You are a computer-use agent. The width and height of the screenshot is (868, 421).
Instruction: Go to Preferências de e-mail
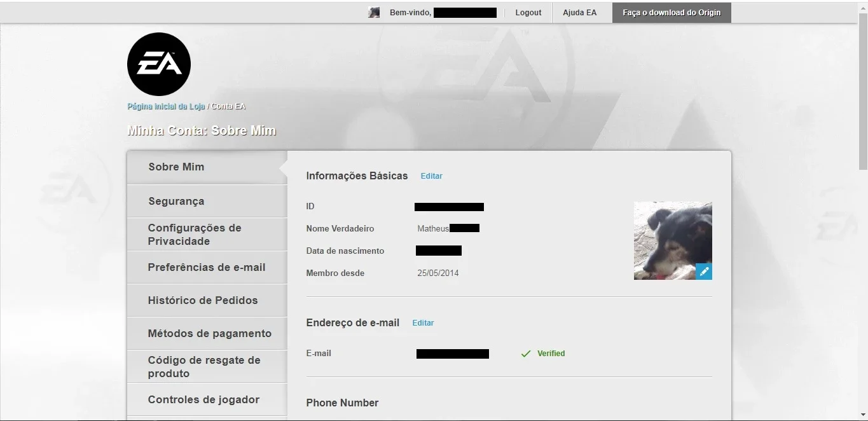(207, 267)
